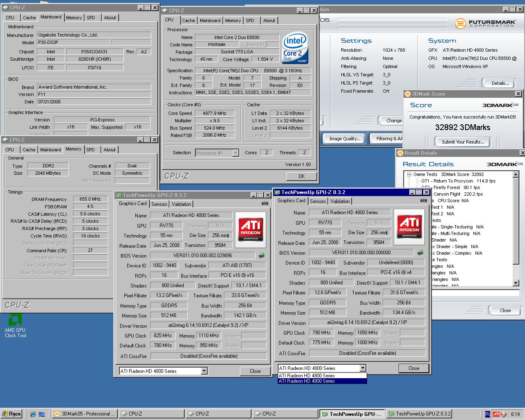This screenshot has width=525, height=420.
Task: Open Validation tab in right GPU-Z window
Action: [x=340, y=201]
